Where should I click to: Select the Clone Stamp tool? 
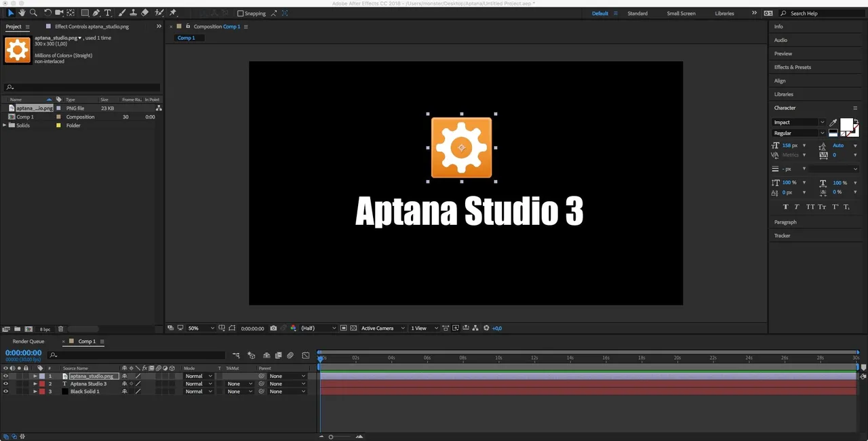(x=133, y=13)
